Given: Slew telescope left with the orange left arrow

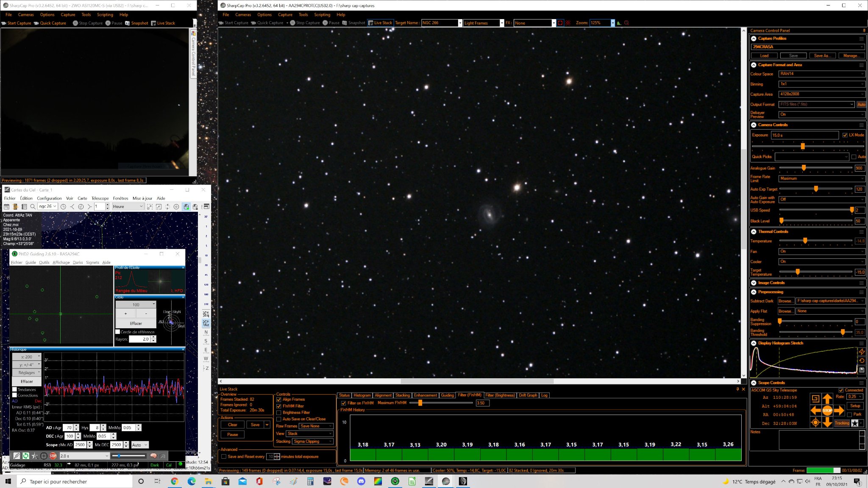Looking at the screenshot, I should coord(815,410).
